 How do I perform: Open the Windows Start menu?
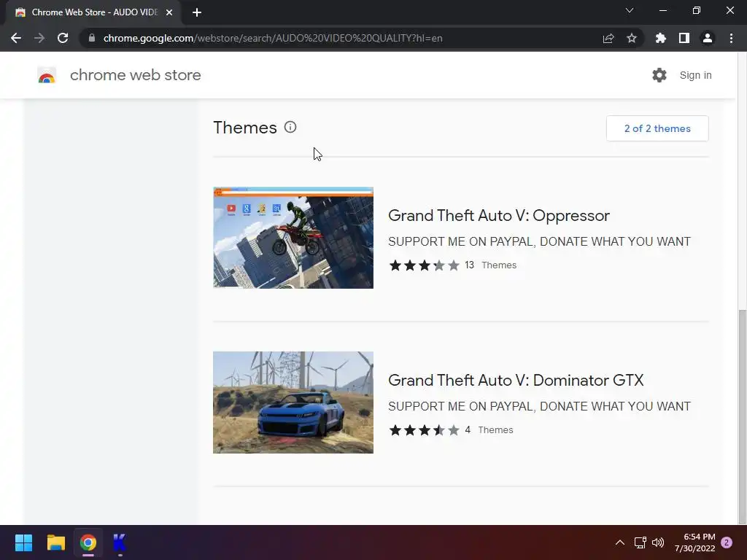23,542
